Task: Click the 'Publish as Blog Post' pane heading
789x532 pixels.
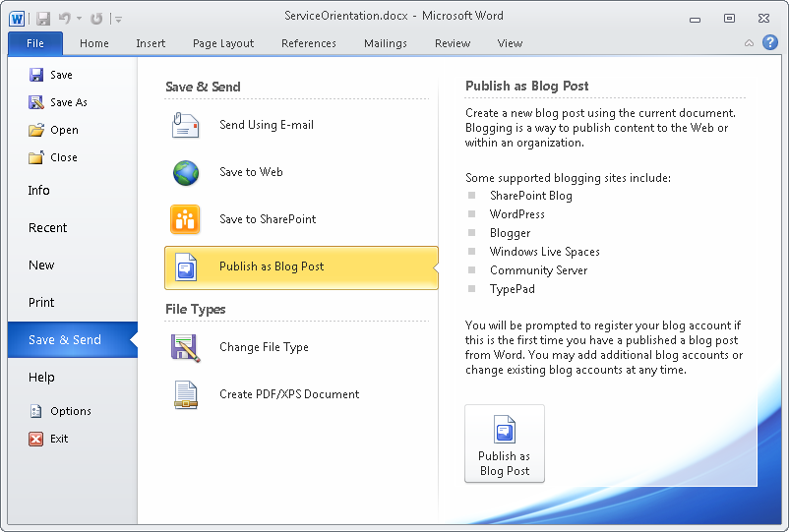Action: pyautogui.click(x=527, y=86)
